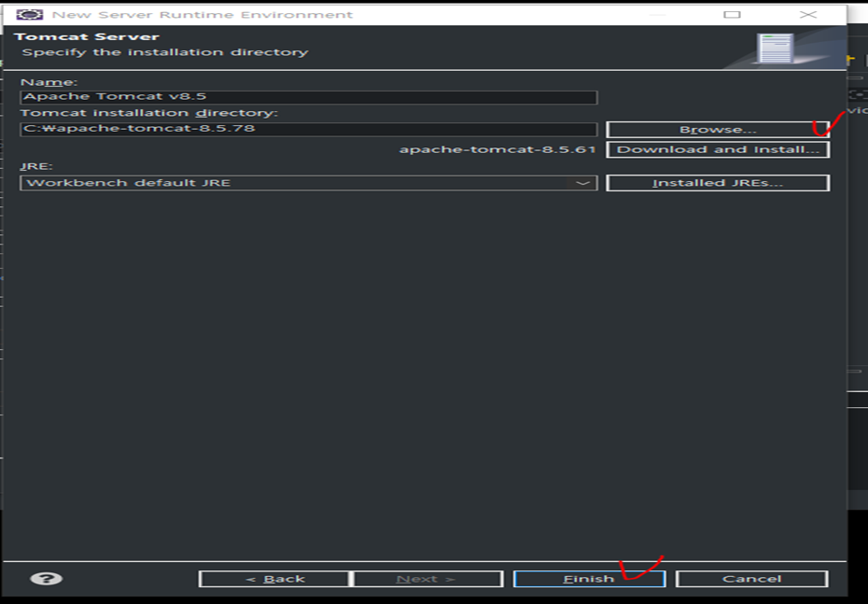Screen dimensions: 868x604
Task: Focus the Name text field
Action: [x=308, y=97]
